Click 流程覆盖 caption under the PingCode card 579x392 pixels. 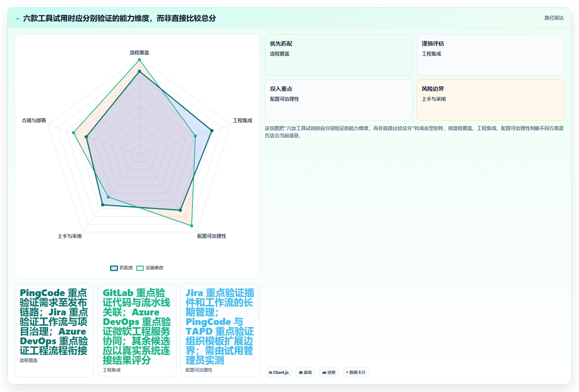pyautogui.click(x=29, y=360)
